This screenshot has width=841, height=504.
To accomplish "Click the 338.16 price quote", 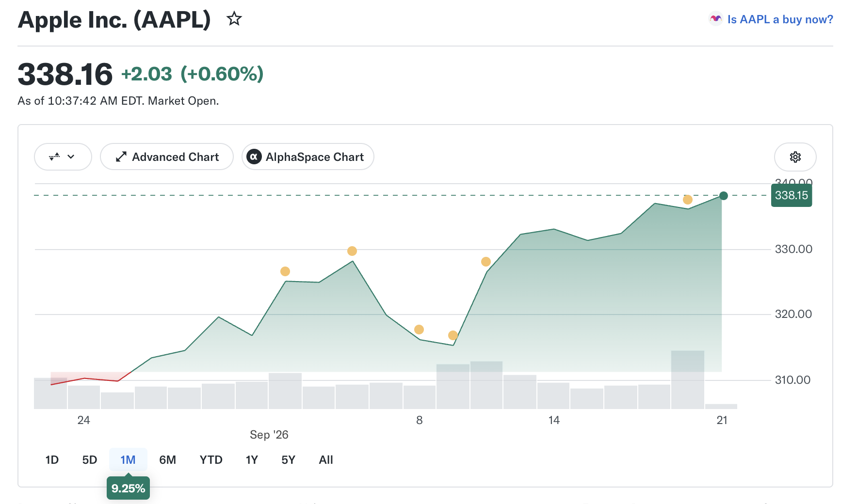I will click(65, 74).
